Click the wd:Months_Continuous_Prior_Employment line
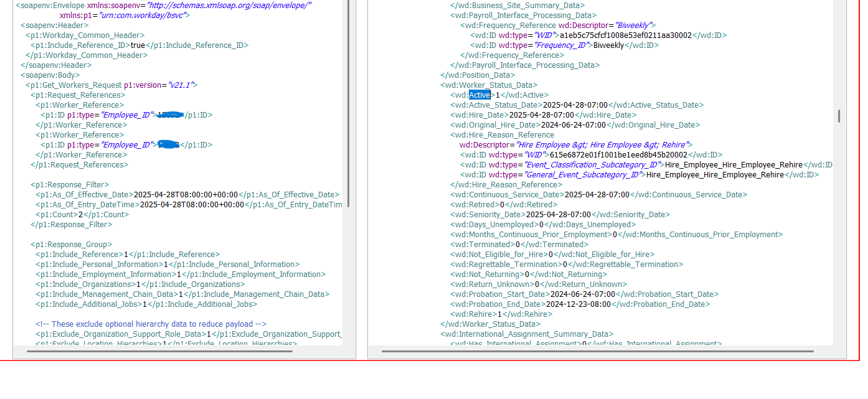 tap(616, 234)
